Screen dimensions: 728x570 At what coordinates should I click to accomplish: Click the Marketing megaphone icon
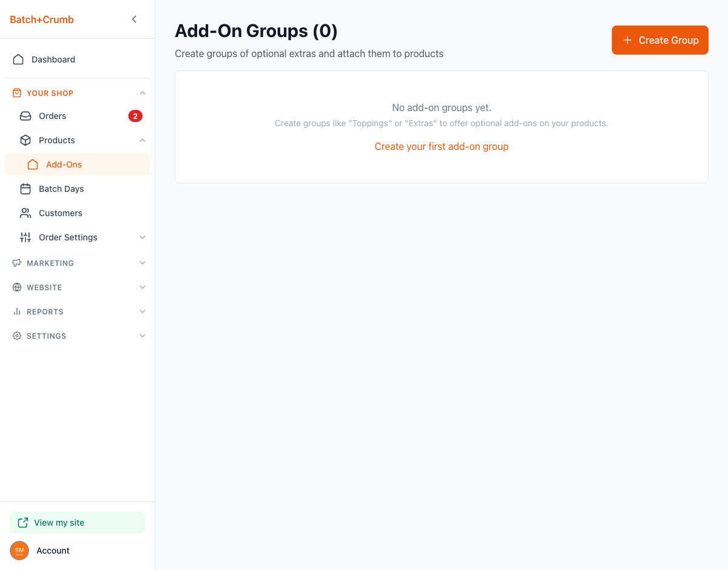pyautogui.click(x=17, y=263)
